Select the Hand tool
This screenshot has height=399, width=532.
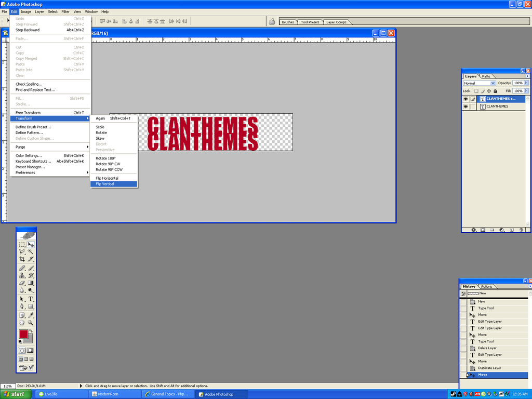pyautogui.click(x=22, y=323)
